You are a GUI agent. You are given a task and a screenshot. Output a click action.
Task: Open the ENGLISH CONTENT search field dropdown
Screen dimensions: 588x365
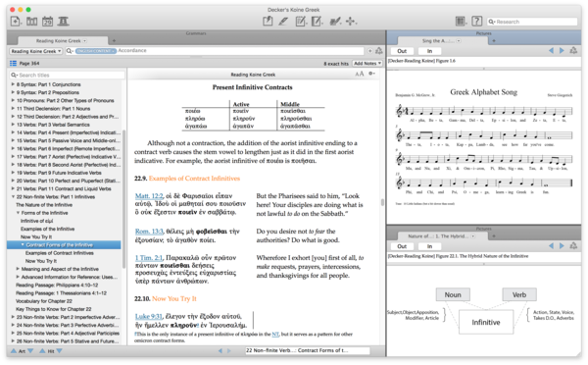(x=96, y=51)
